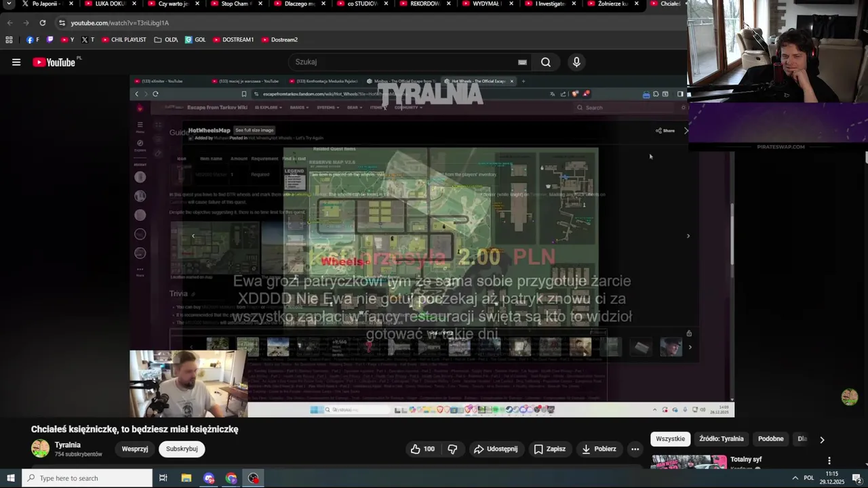
Task: Open Tyralnia channel avatar
Action: pos(41,449)
